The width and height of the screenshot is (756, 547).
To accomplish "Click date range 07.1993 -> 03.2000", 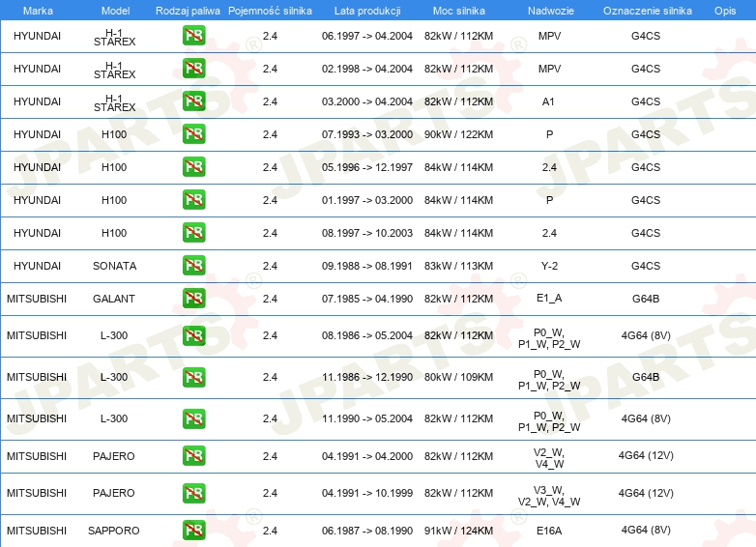I will [367, 134].
